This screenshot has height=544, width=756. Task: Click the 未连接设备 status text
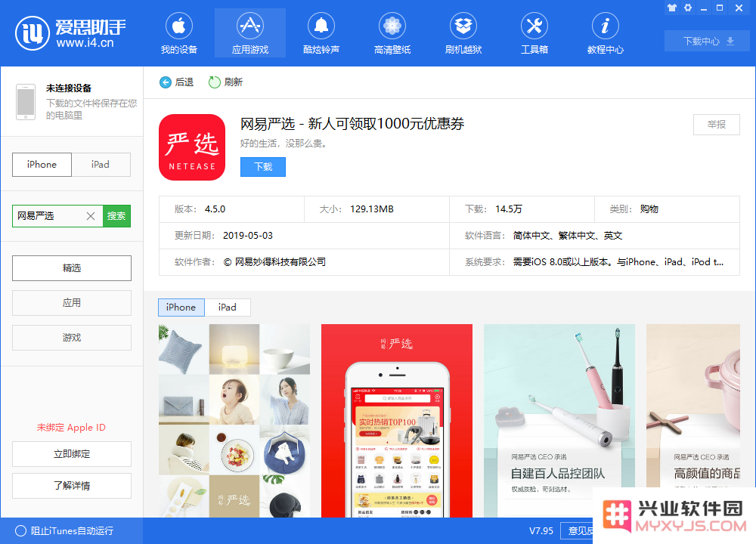pyautogui.click(x=69, y=88)
